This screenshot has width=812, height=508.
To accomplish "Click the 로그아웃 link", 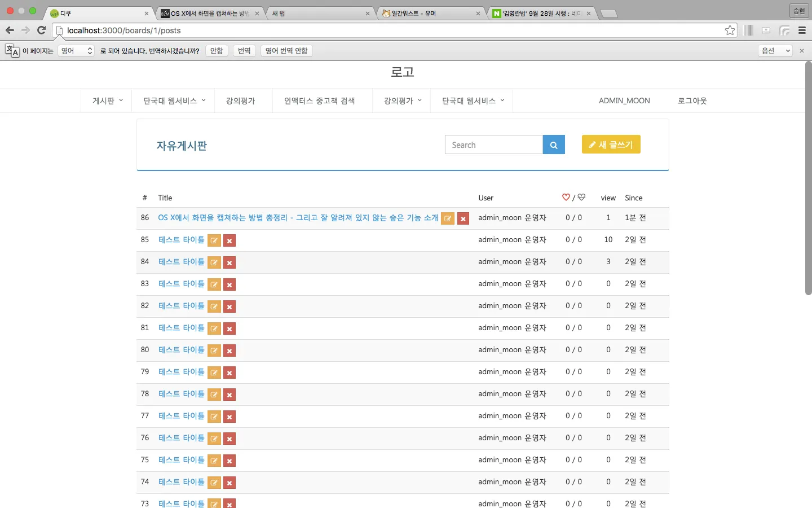I will (692, 101).
